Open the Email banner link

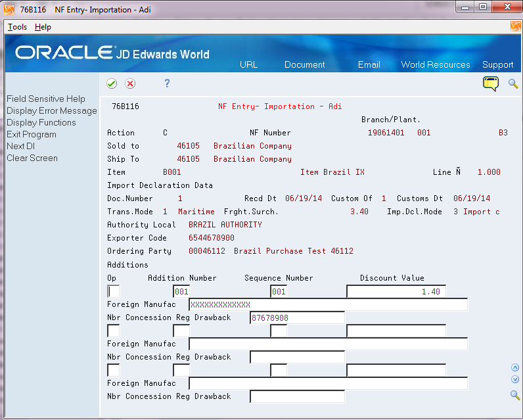(x=369, y=64)
